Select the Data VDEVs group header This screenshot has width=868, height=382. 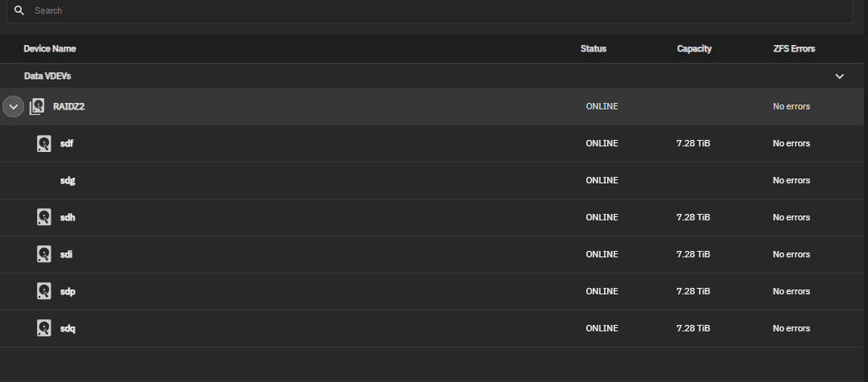coord(432,76)
